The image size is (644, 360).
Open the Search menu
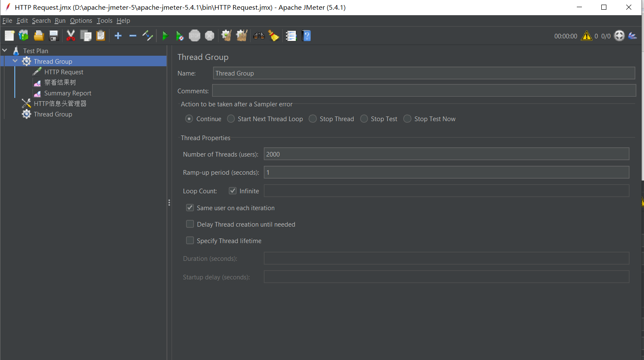coord(41,21)
